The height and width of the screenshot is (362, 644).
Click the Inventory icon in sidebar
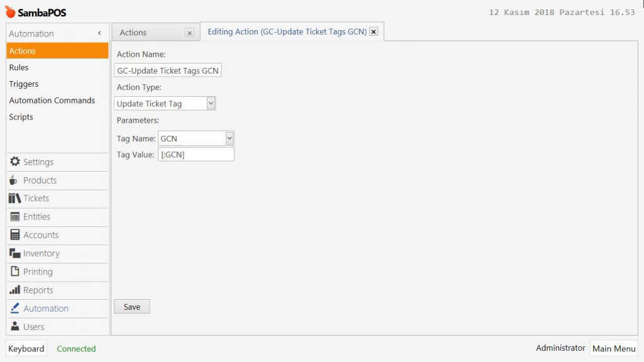(15, 253)
